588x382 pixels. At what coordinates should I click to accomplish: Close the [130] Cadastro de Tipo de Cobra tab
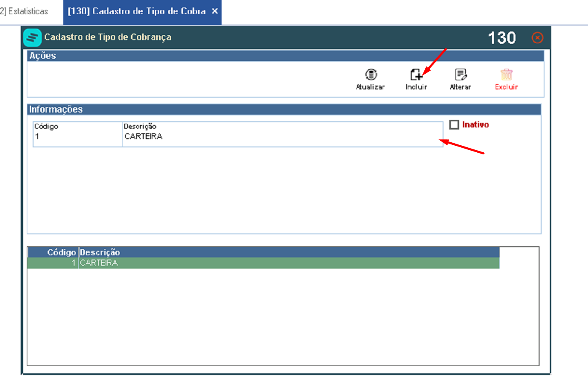coord(215,11)
